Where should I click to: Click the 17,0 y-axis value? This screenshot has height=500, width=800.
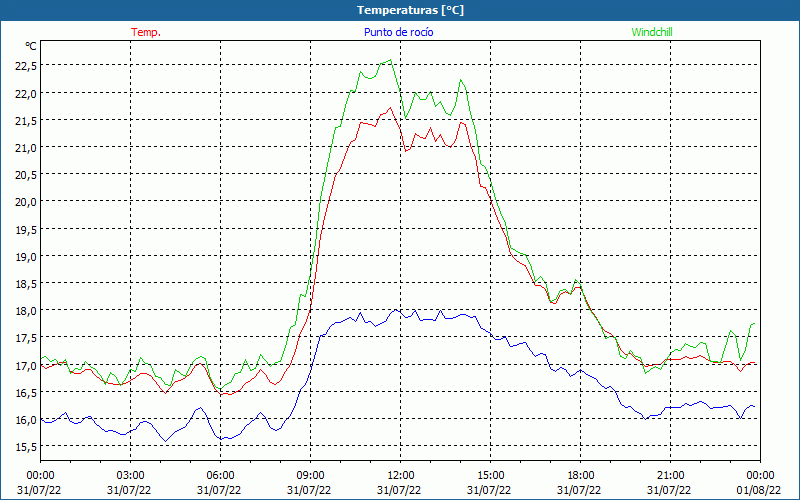point(26,365)
